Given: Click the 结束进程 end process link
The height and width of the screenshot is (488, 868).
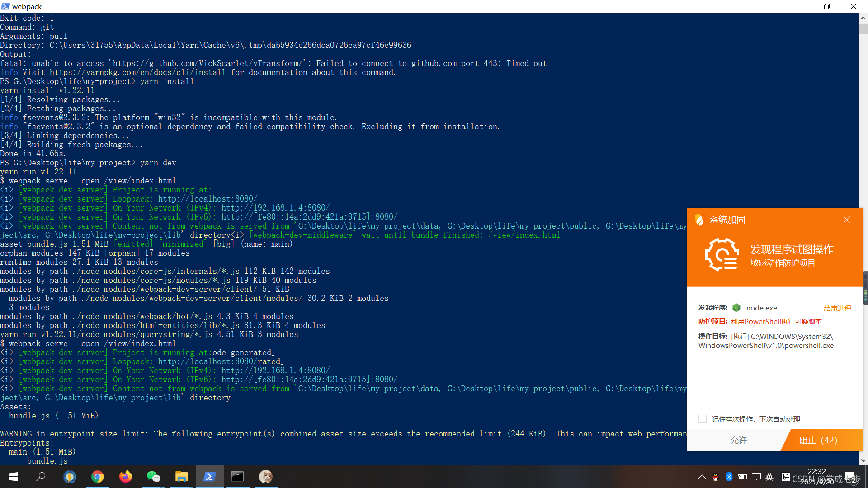Looking at the screenshot, I should pyautogui.click(x=837, y=308).
